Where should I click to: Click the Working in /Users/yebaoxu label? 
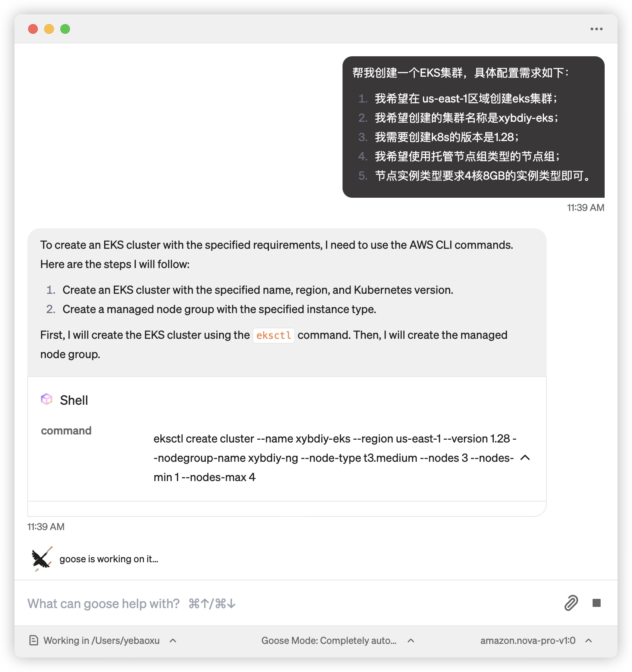pyautogui.click(x=101, y=640)
